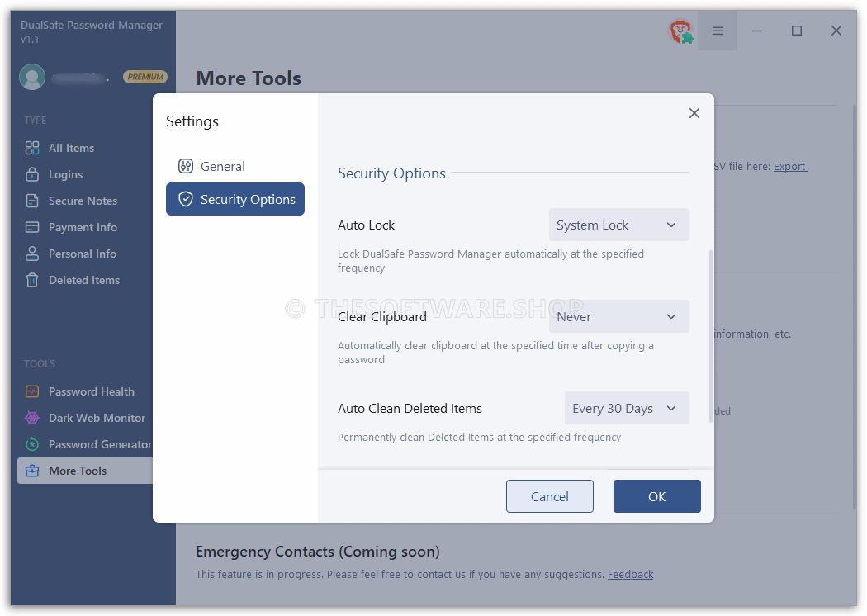Open the Auto Clean Deleted Items dropdown
This screenshot has width=867, height=616.
click(x=627, y=408)
